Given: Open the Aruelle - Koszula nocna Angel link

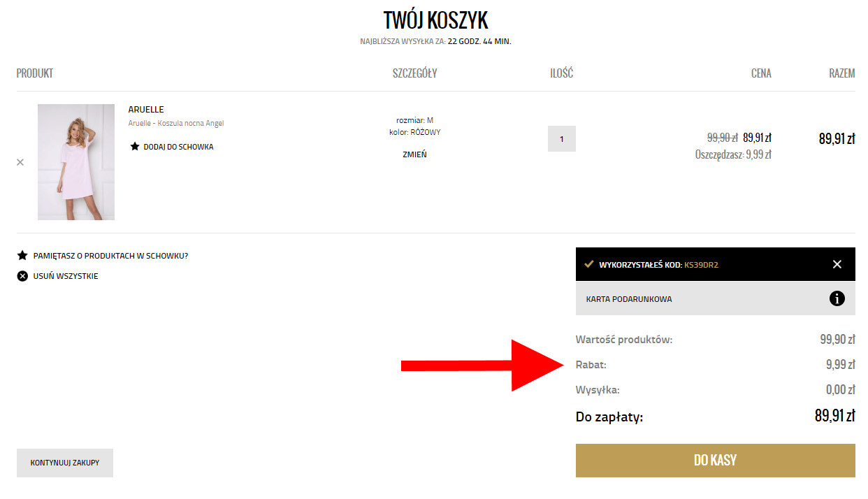Looking at the screenshot, I should [x=176, y=123].
